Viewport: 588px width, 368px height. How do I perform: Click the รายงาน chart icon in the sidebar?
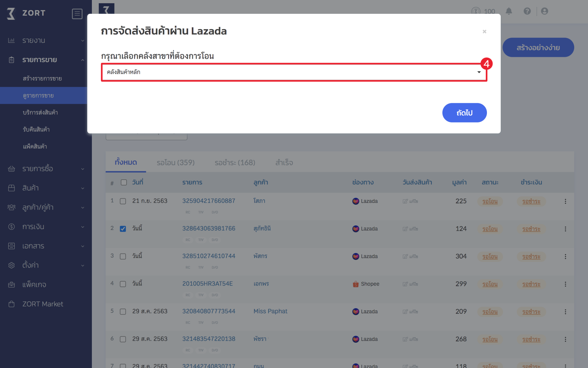click(11, 40)
